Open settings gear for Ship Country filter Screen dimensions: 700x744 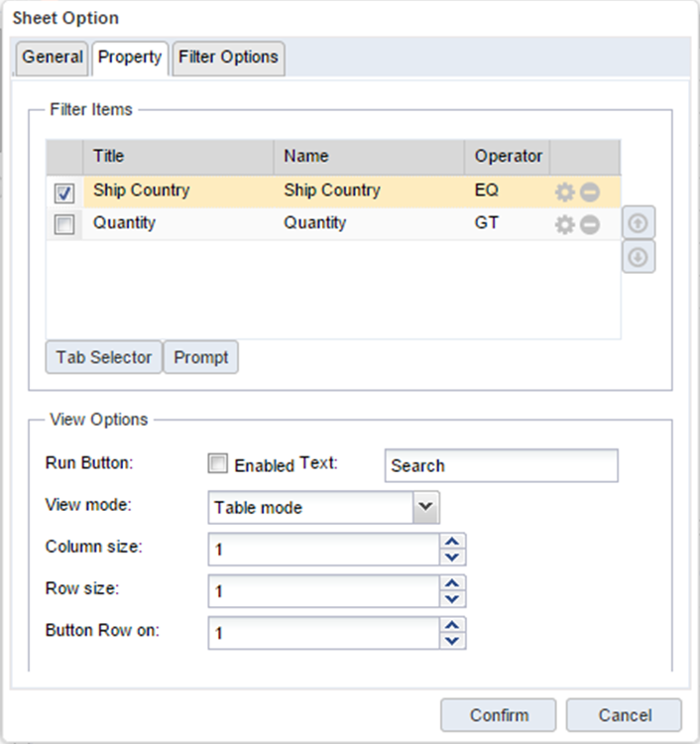click(x=564, y=192)
